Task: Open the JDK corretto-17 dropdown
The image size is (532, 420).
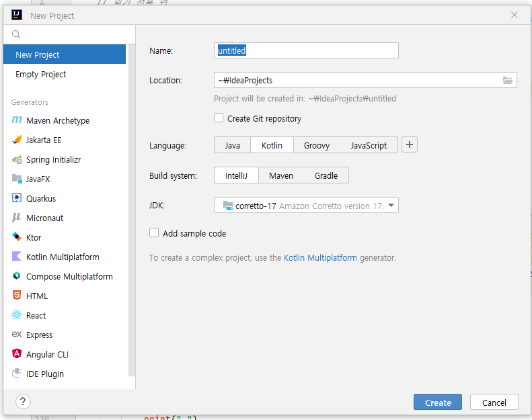Action: [306, 206]
